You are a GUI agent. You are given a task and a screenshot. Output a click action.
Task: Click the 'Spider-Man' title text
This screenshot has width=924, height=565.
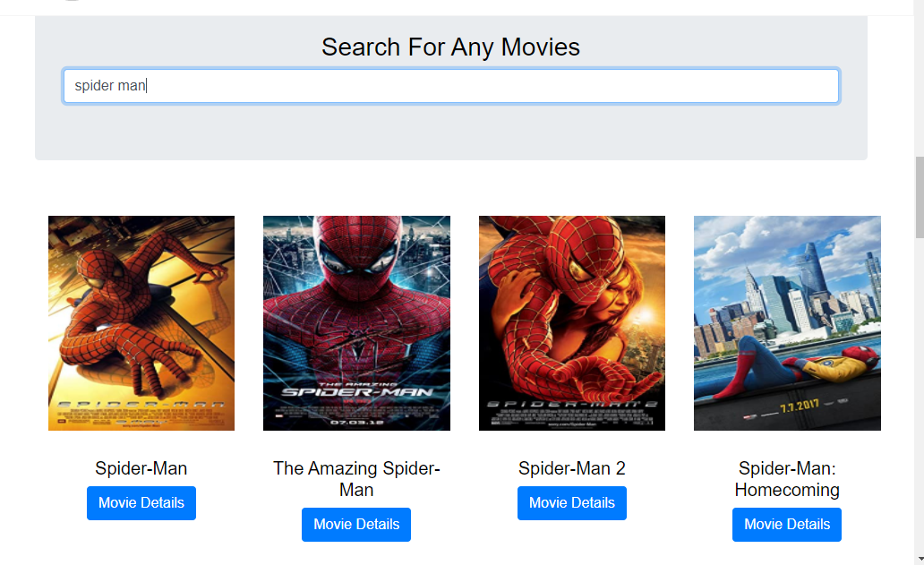[141, 468]
